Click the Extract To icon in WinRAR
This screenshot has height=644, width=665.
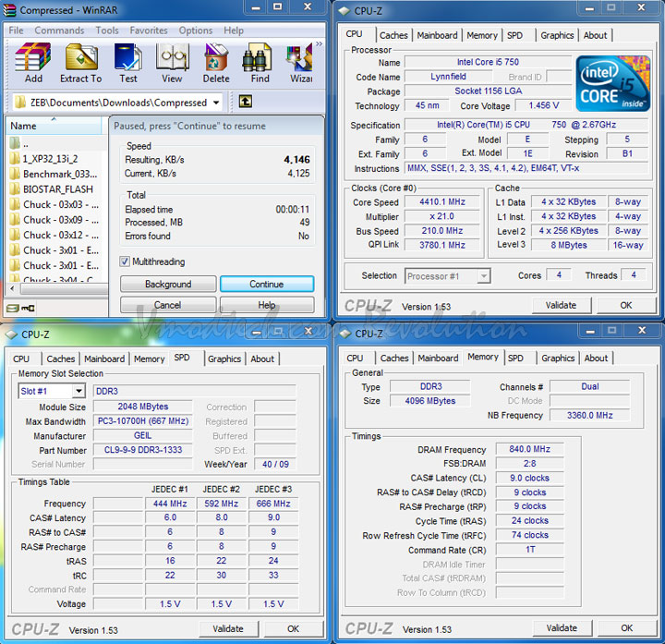pos(81,63)
